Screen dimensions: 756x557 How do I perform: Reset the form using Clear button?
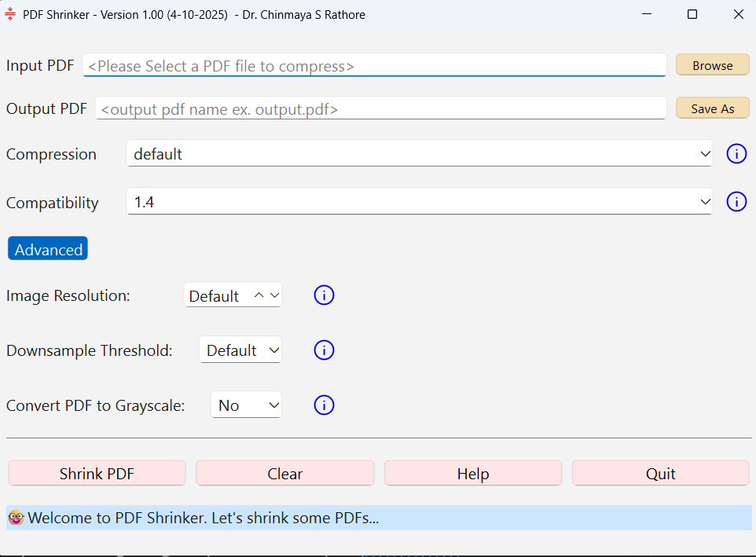(284, 474)
